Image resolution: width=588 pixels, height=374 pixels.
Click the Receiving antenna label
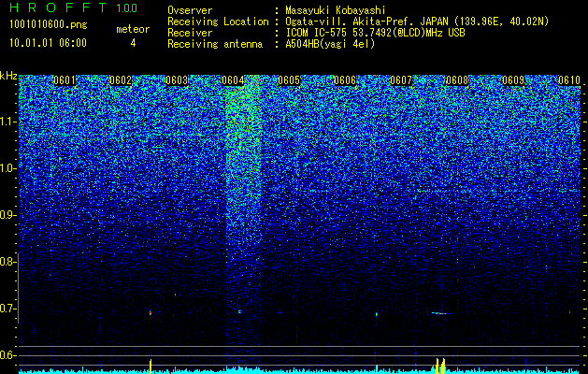point(215,44)
